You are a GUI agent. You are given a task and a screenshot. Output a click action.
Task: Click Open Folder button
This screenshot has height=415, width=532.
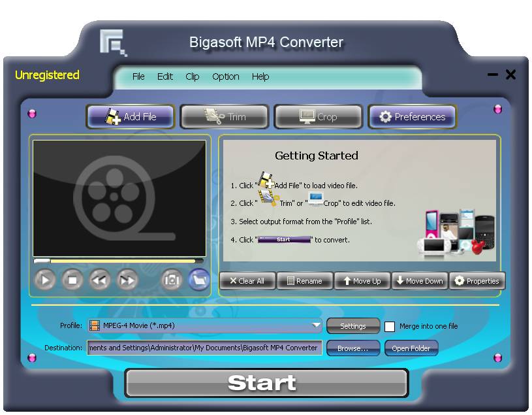pos(411,348)
